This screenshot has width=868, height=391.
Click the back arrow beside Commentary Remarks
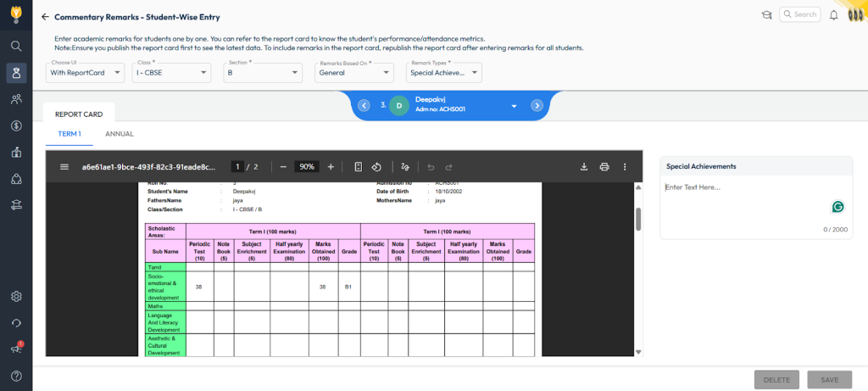point(45,17)
